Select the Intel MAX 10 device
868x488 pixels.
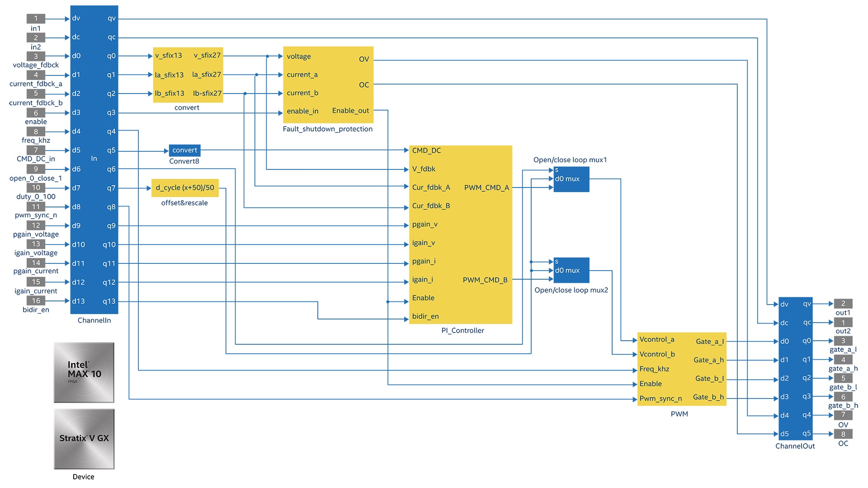(84, 372)
